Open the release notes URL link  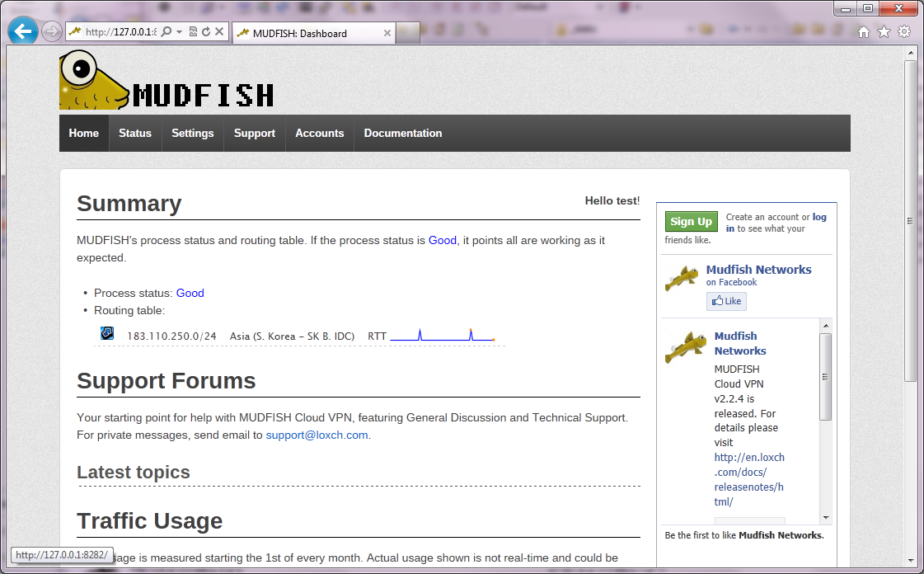pyautogui.click(x=749, y=480)
